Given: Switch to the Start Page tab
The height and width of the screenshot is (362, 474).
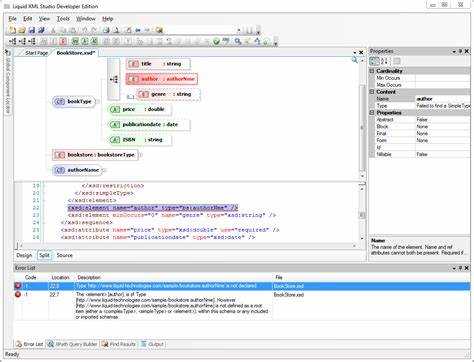Looking at the screenshot, I should tap(36, 53).
